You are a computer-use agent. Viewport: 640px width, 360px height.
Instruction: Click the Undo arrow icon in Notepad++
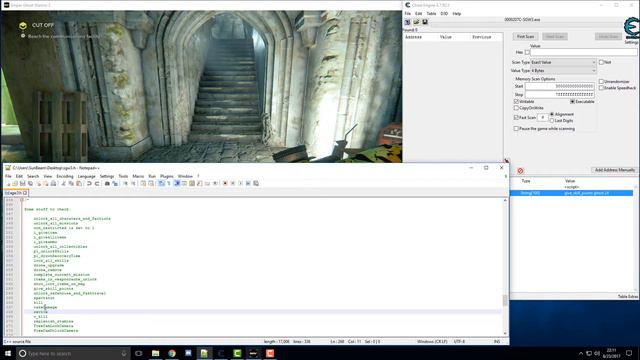[x=89, y=184]
